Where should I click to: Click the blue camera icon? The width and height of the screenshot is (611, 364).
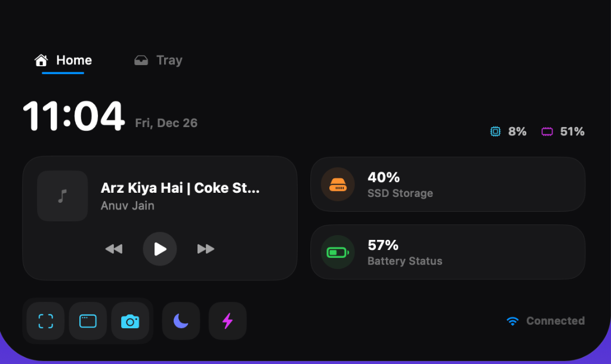[x=130, y=322]
